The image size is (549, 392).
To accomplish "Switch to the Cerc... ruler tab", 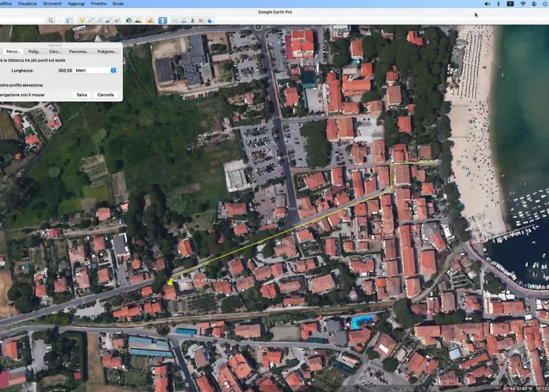I will [56, 51].
